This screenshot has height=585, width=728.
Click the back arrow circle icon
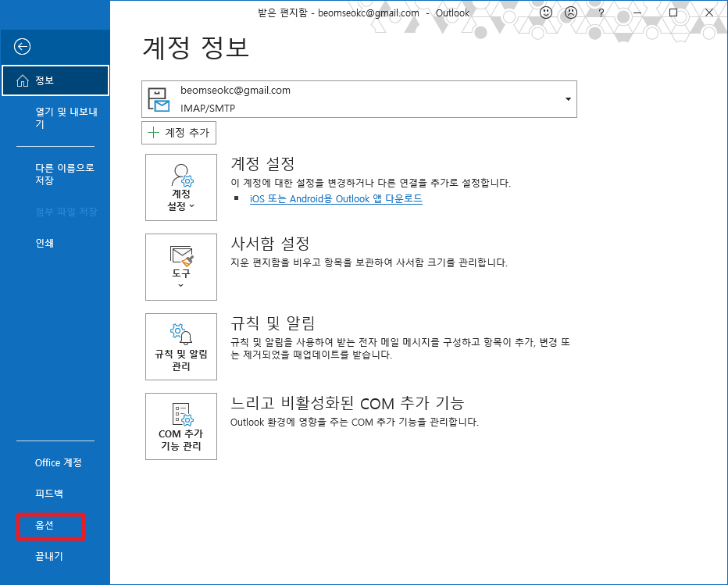click(23, 46)
